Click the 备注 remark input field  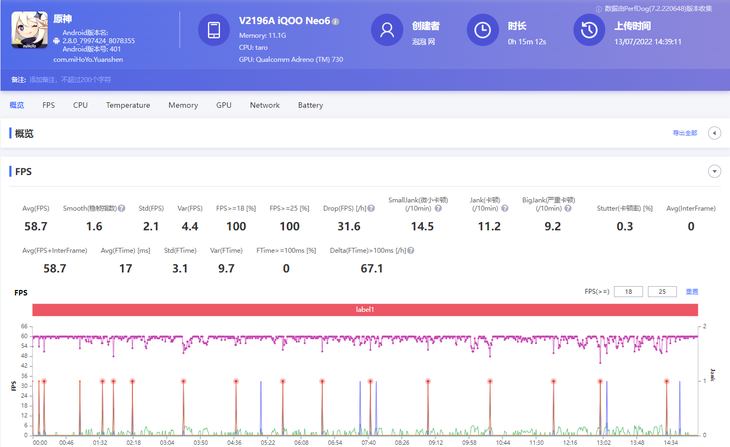coord(70,80)
